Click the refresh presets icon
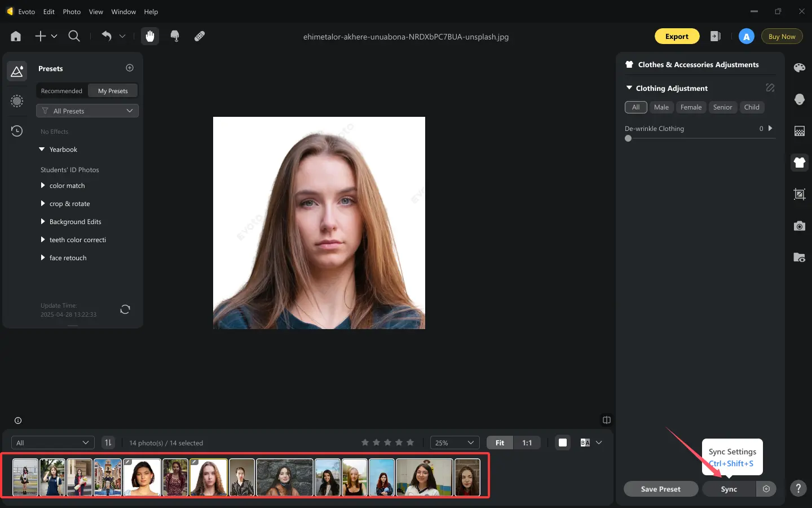Viewport: 812px width, 508px height. (125, 309)
